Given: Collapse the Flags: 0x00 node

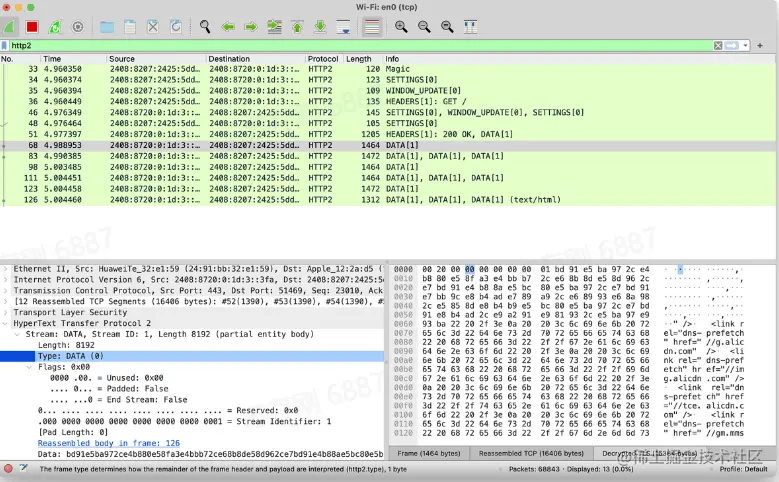Looking at the screenshot, I should 30,367.
